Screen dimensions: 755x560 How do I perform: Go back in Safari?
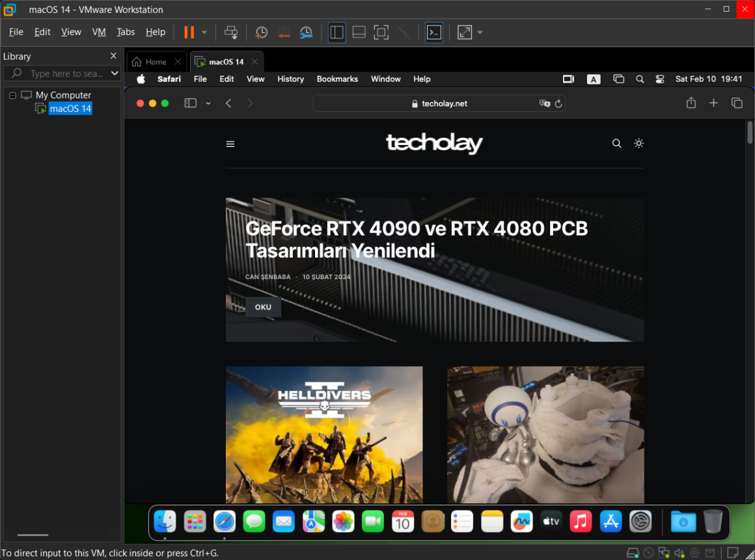point(228,103)
